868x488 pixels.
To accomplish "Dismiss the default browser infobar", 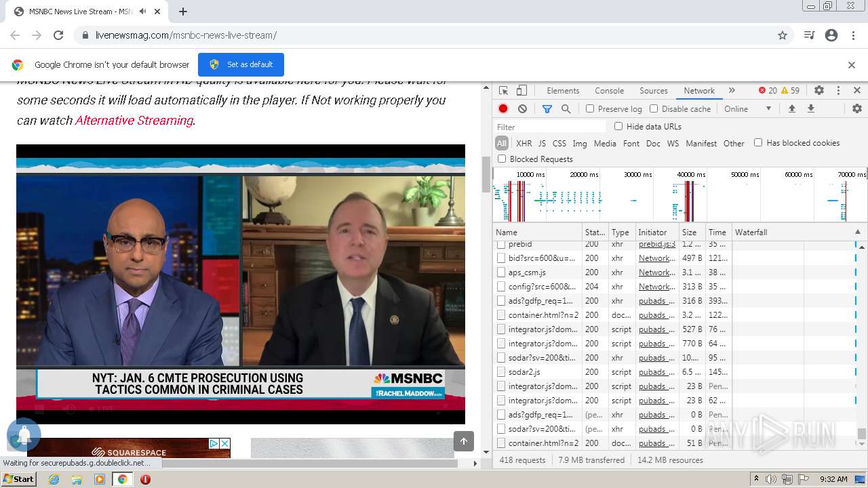I will click(x=852, y=65).
